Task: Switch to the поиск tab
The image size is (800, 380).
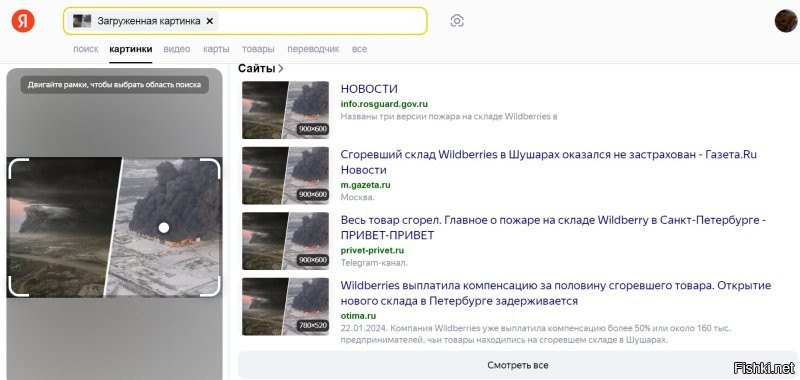Action: pyautogui.click(x=86, y=49)
